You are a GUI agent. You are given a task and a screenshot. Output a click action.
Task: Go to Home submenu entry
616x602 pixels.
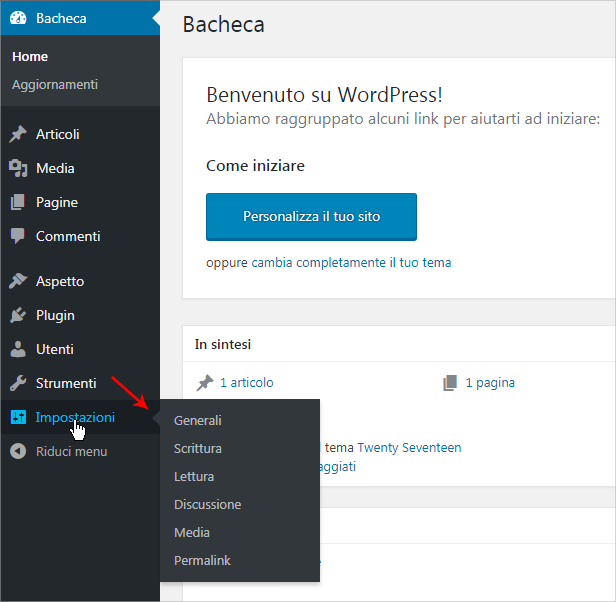(30, 57)
